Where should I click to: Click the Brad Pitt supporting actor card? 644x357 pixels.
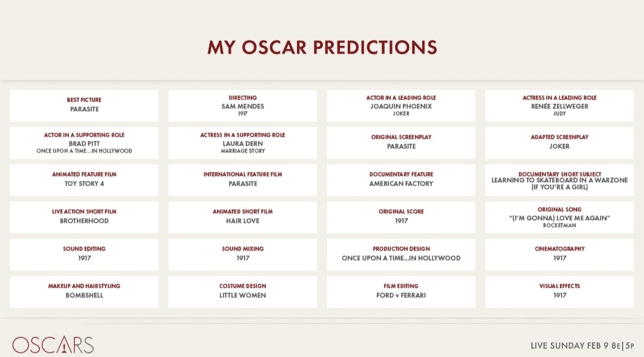(84, 143)
